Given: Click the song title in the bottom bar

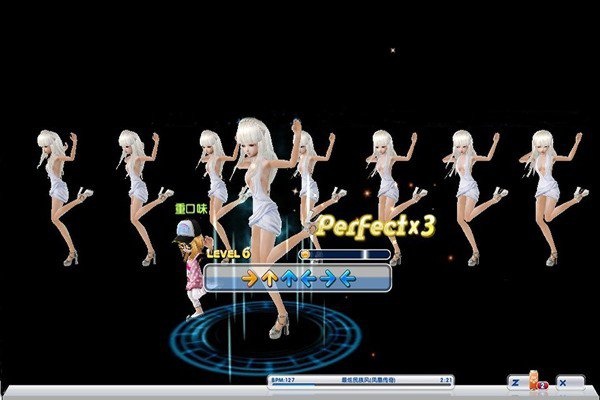Looking at the screenshot, I should click(368, 380).
